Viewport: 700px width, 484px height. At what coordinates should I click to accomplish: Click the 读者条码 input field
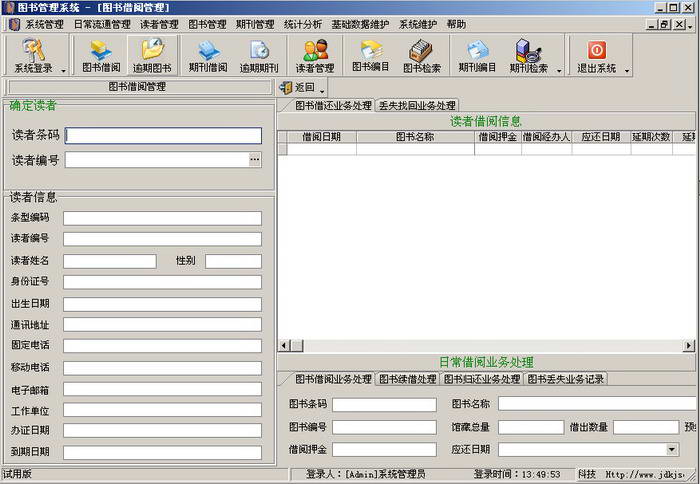163,135
